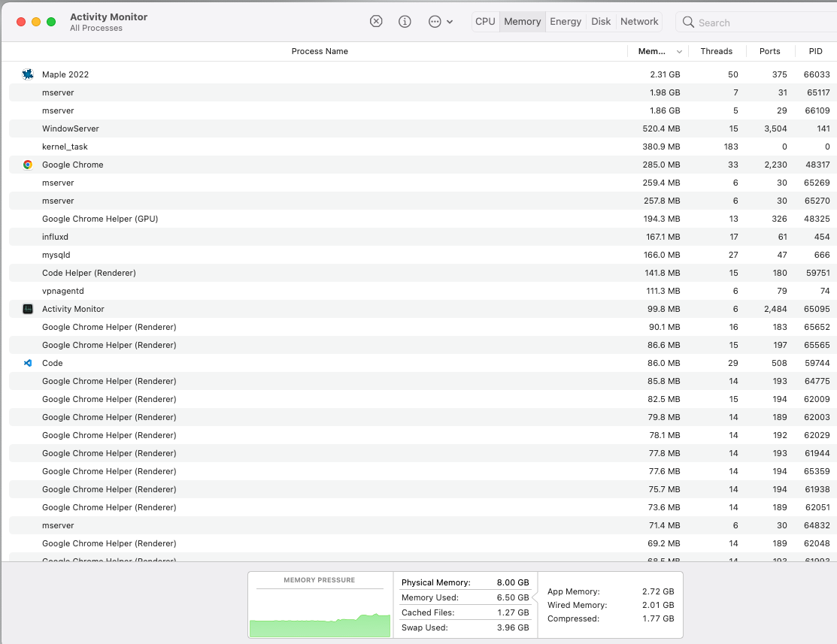The height and width of the screenshot is (644, 837).
Task: Click the Activity Monitor row icon
Action: tap(28, 309)
